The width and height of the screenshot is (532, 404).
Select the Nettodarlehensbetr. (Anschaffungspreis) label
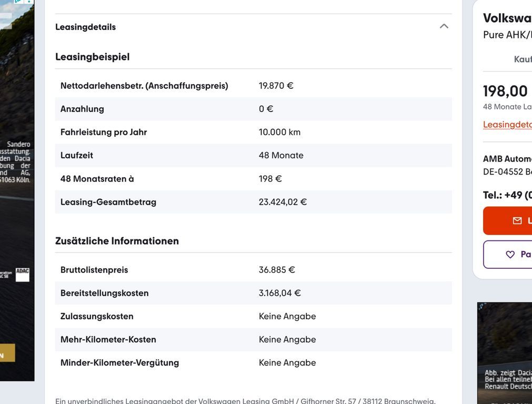(x=144, y=86)
